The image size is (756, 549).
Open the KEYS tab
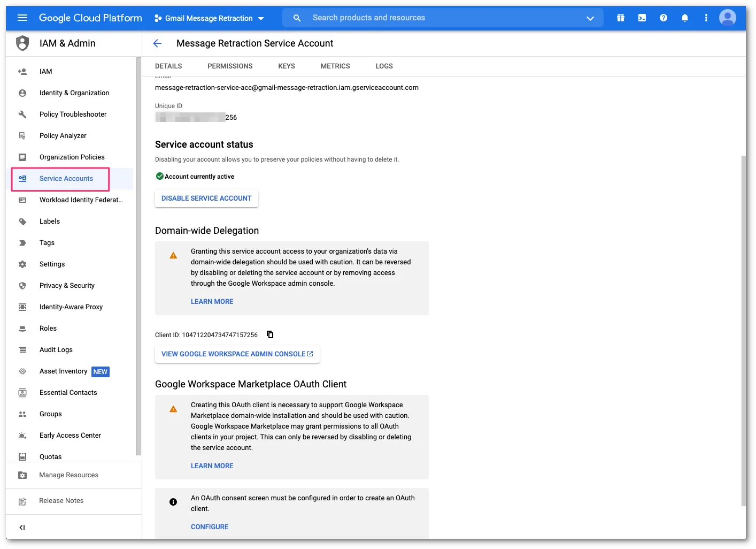pos(286,66)
